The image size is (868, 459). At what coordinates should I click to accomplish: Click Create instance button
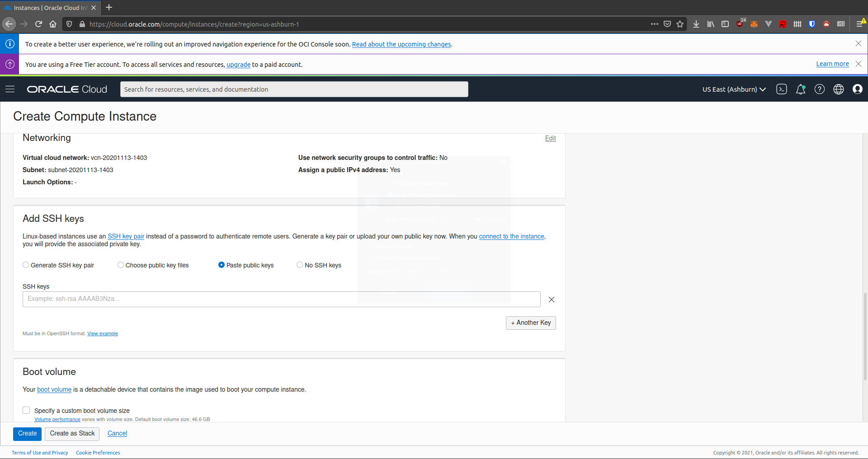[x=27, y=434]
